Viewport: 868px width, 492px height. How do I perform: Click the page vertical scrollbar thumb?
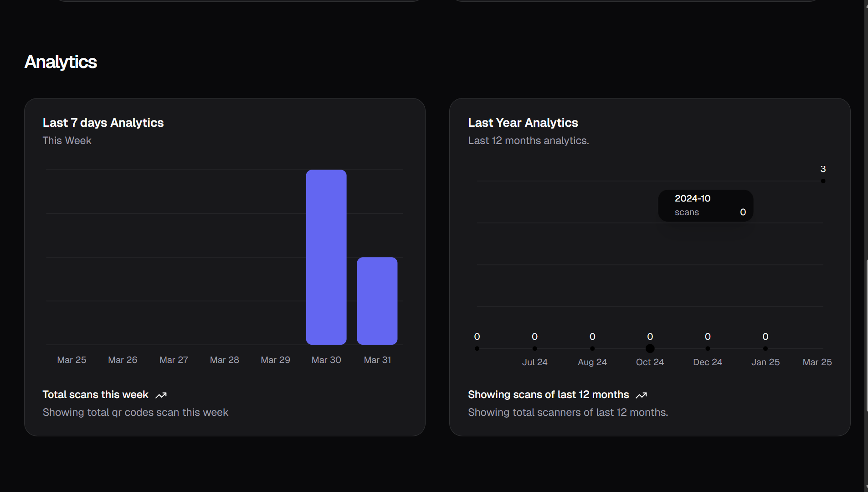coord(866,336)
